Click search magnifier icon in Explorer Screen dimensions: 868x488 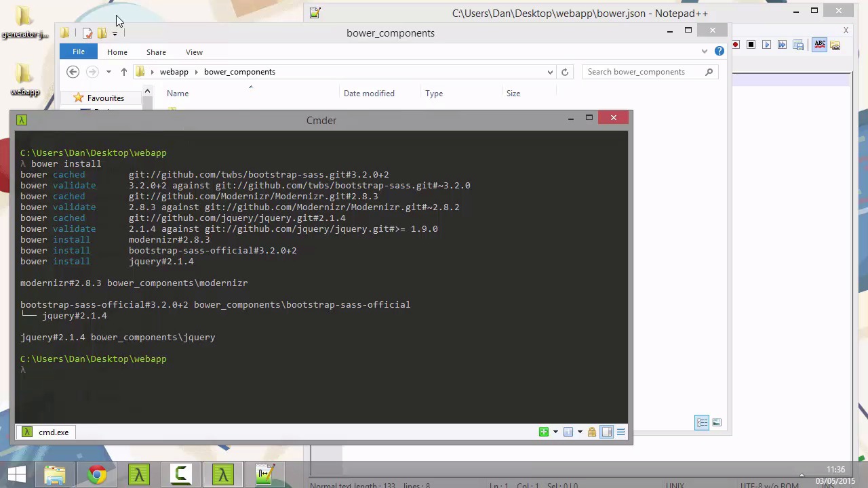709,72
